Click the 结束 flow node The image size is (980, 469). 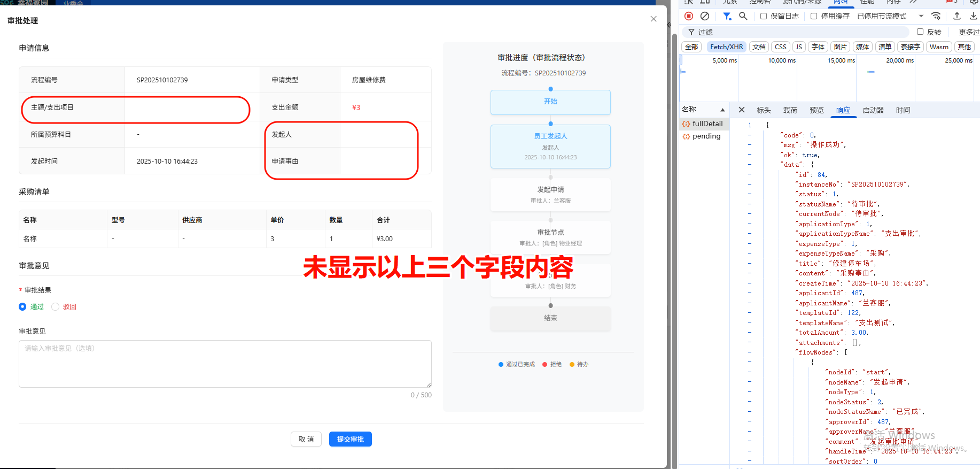pos(550,318)
